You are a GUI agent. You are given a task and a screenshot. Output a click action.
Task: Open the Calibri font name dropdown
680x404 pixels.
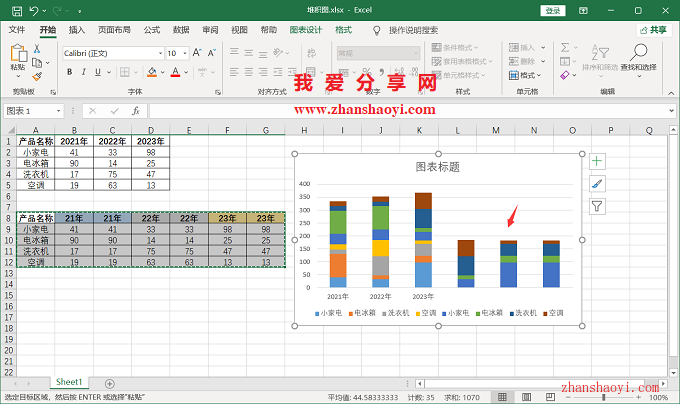160,53
